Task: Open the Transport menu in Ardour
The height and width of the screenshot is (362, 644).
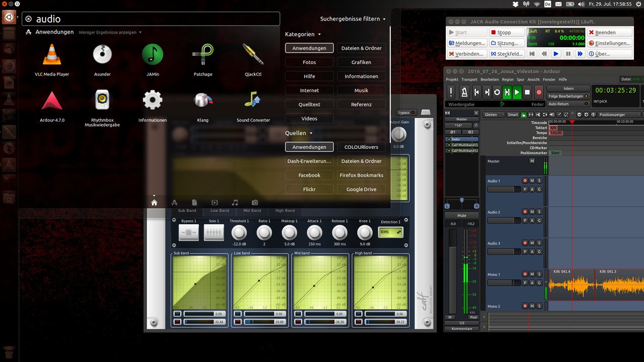Action: (x=469, y=79)
